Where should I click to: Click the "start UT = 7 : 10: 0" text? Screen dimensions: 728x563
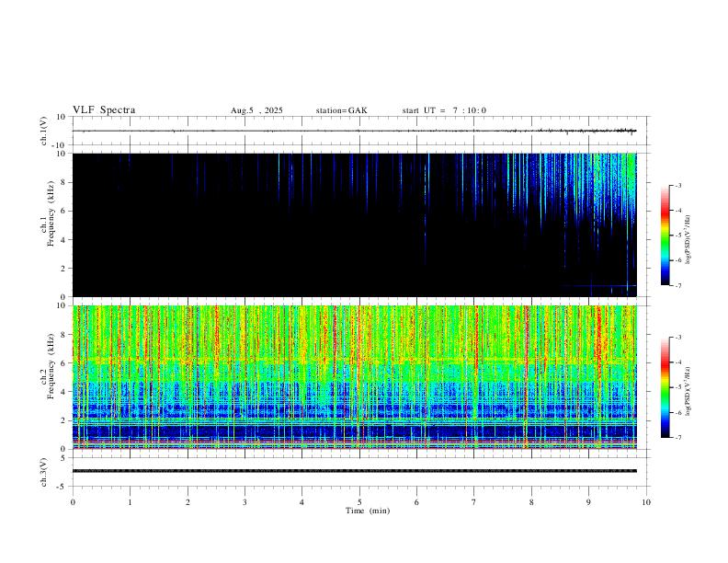[444, 110]
